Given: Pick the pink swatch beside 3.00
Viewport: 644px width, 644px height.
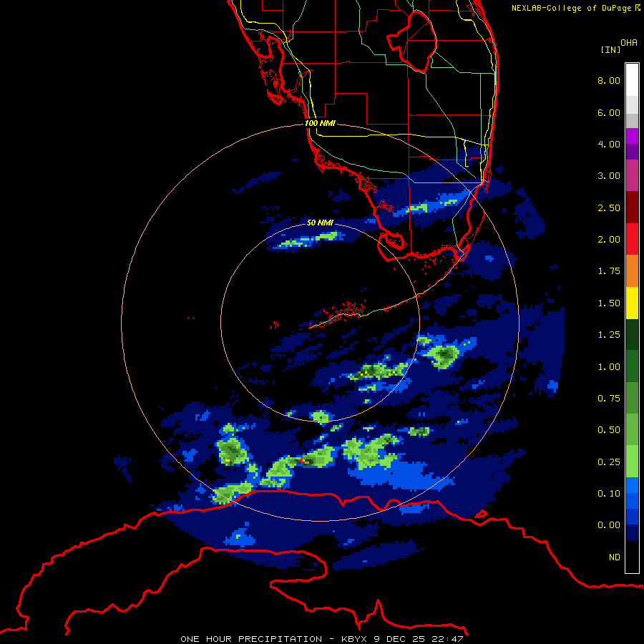Looking at the screenshot, I should point(632,175).
